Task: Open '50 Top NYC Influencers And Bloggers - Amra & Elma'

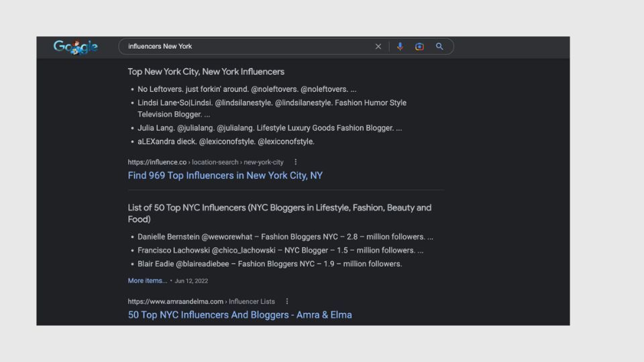Action: pos(240,315)
